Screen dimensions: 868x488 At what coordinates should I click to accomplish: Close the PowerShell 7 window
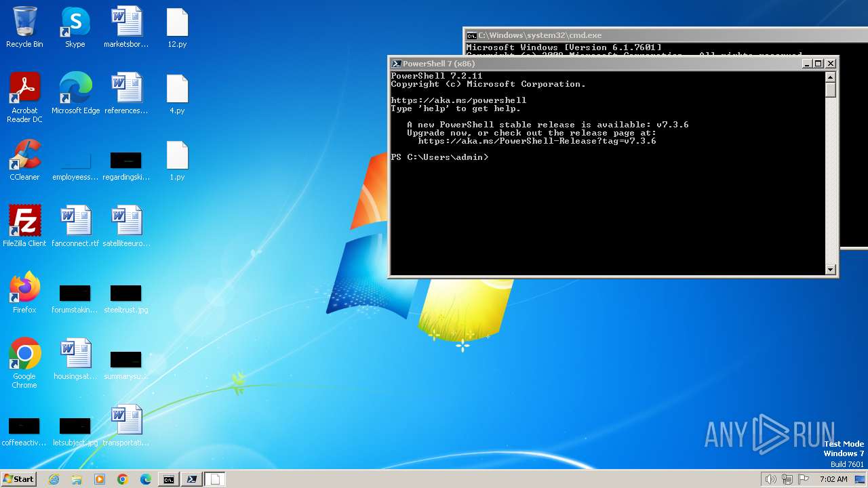point(831,64)
